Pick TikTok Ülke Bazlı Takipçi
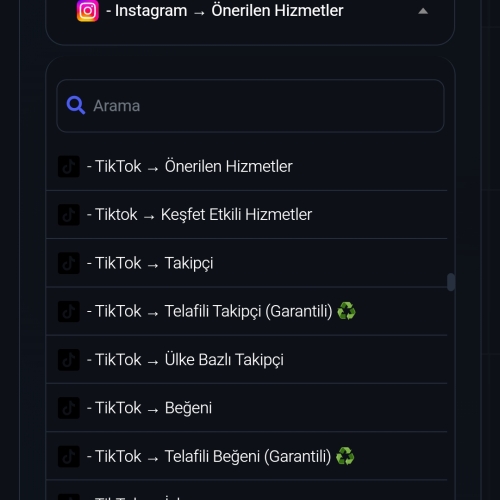 pos(246,360)
